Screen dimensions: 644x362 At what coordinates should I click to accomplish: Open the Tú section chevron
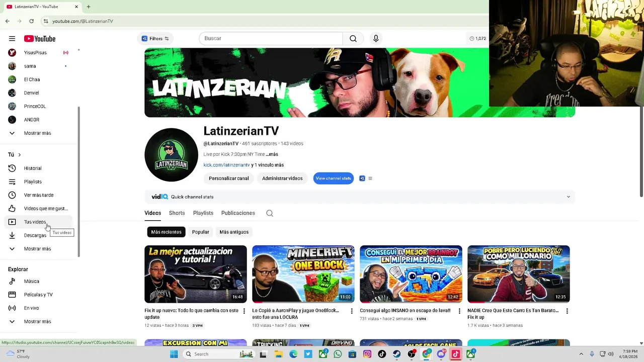(x=19, y=155)
